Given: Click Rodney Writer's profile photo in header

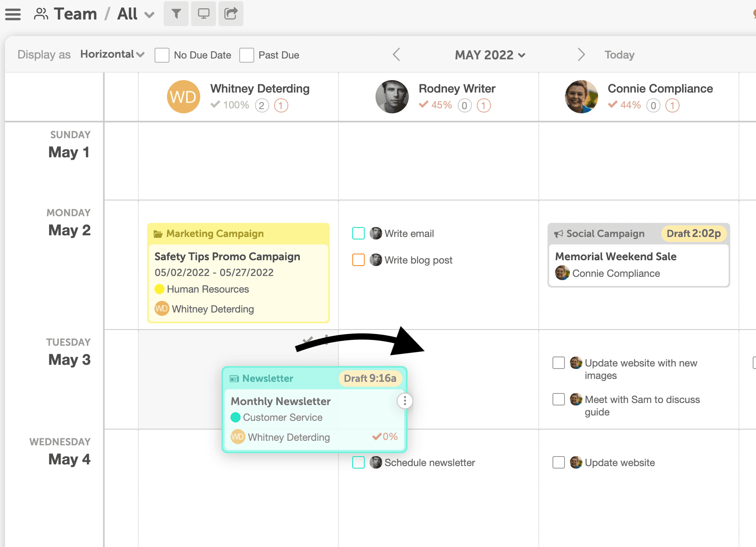Looking at the screenshot, I should point(392,97).
